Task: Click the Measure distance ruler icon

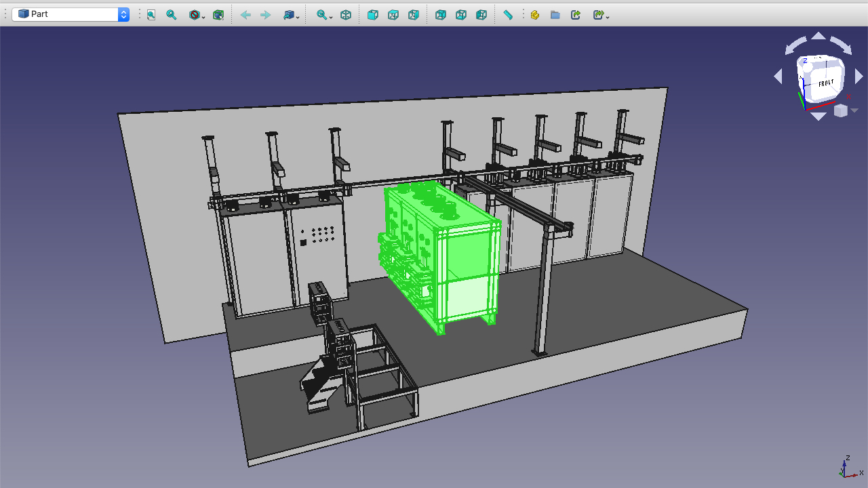Action: [508, 14]
